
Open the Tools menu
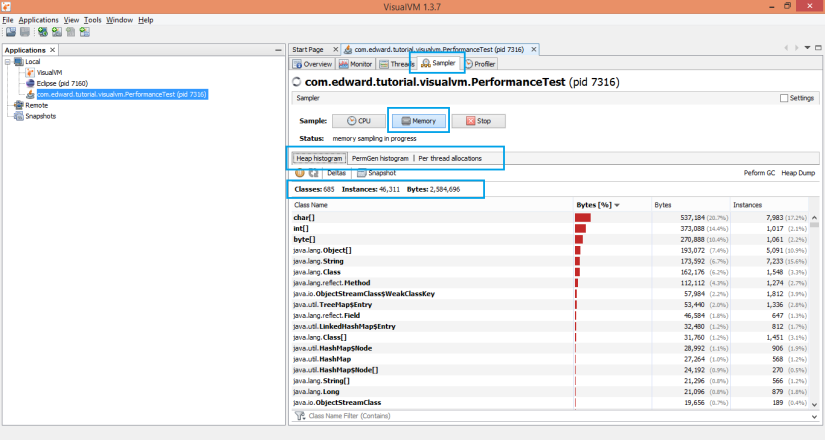point(93,19)
